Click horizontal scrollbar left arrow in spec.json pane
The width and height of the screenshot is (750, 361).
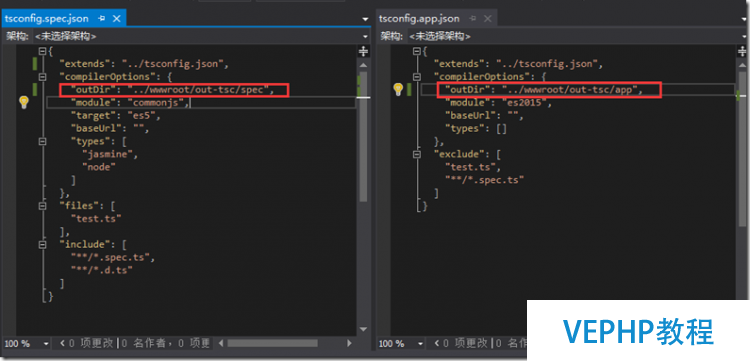click(221, 343)
